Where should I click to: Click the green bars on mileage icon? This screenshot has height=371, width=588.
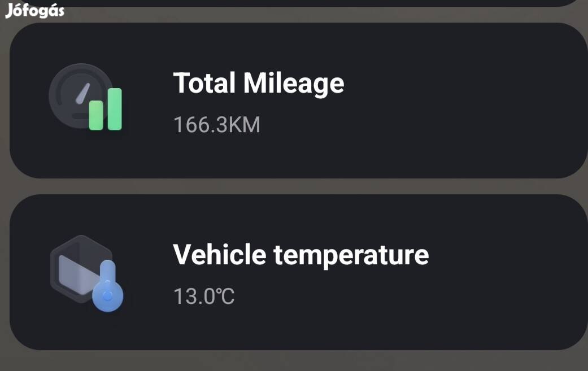(106, 110)
